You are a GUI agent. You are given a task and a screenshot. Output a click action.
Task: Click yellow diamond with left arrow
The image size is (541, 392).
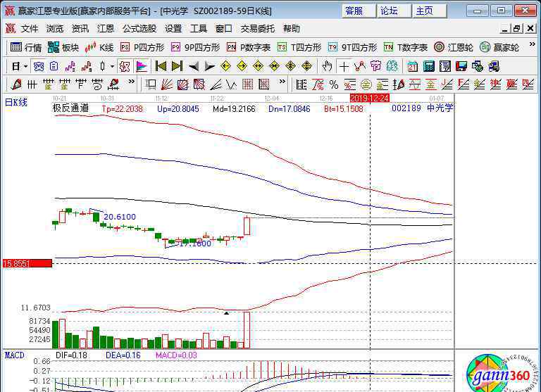[x=225, y=66]
